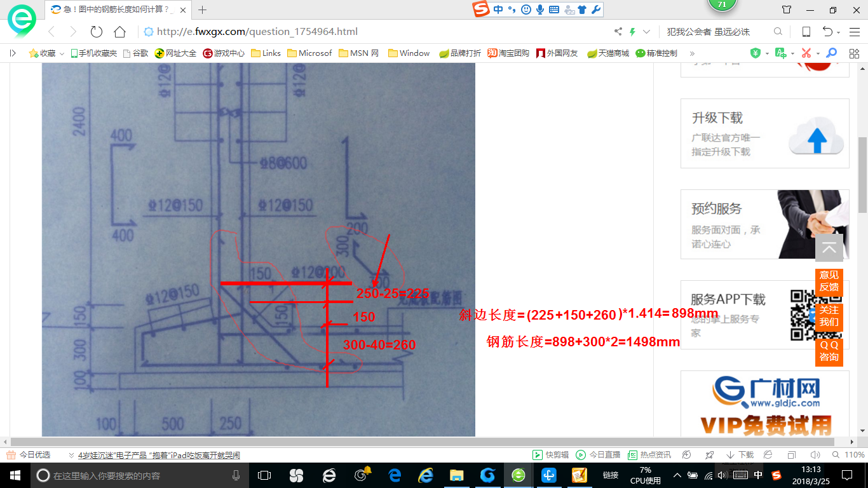Open Microsoft Edge from the taskbar
The image size is (868, 488).
[394, 475]
